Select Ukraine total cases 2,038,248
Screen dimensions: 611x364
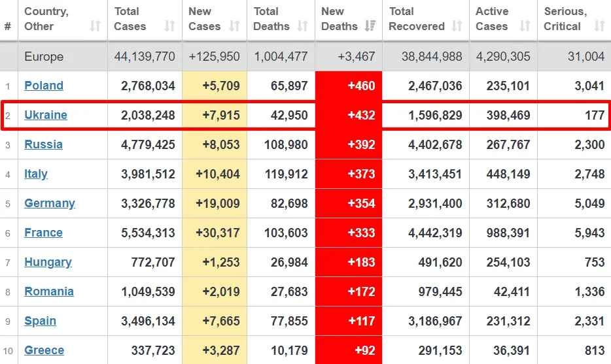tap(148, 115)
